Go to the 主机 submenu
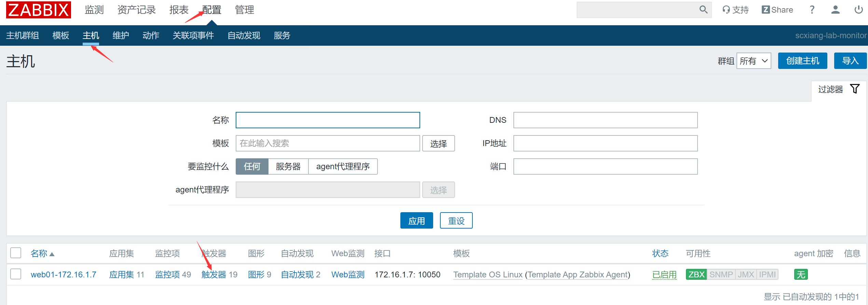Image resolution: width=868 pixels, height=305 pixels. click(91, 35)
